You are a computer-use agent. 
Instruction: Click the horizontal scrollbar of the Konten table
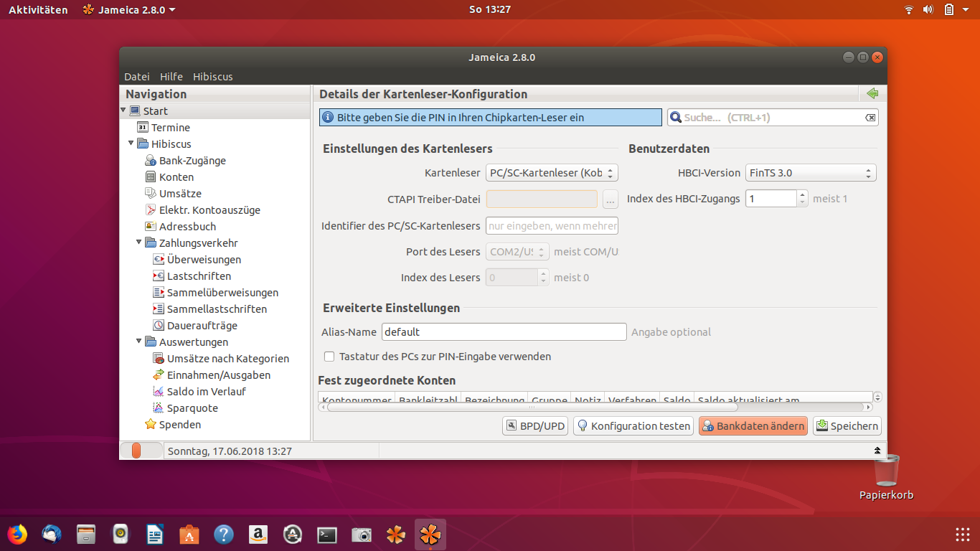point(532,408)
